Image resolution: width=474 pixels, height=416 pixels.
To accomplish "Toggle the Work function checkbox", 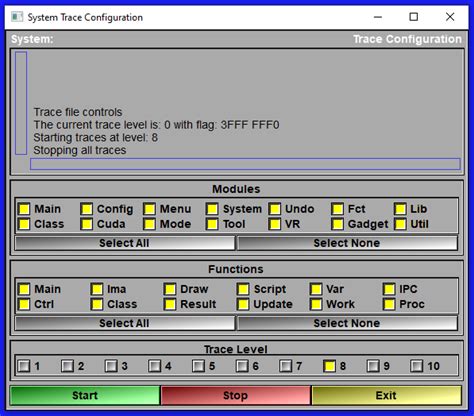I will pyautogui.click(x=316, y=304).
